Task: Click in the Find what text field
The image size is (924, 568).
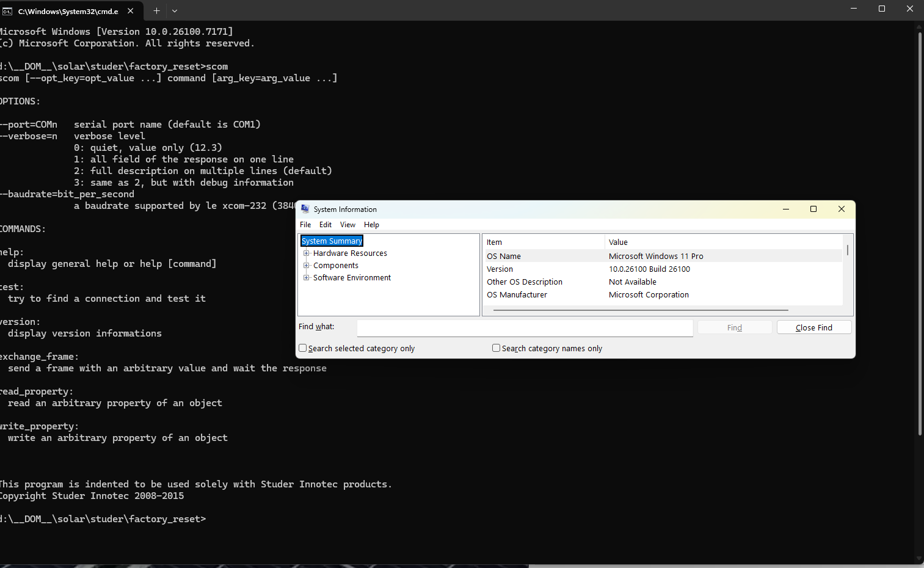Action: click(525, 328)
